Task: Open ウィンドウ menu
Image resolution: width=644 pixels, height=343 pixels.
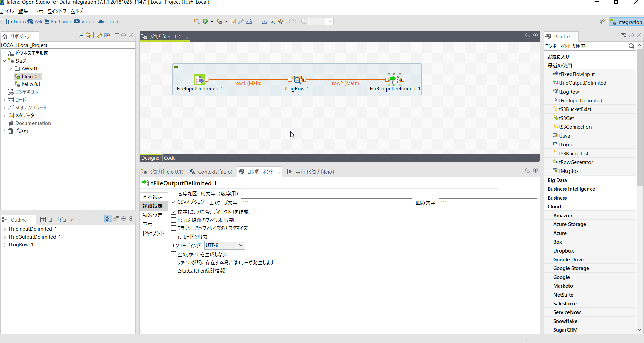Action: 57,11
